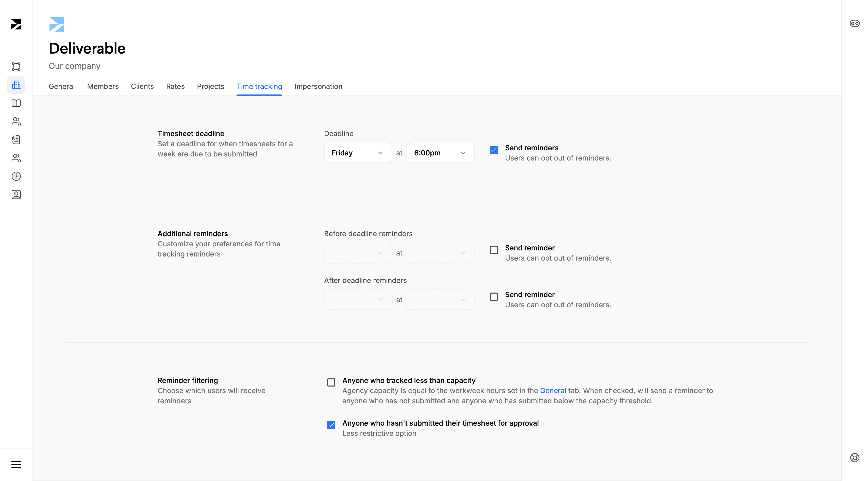868x481 pixels.
Task: Switch to the Members tab
Action: (103, 86)
